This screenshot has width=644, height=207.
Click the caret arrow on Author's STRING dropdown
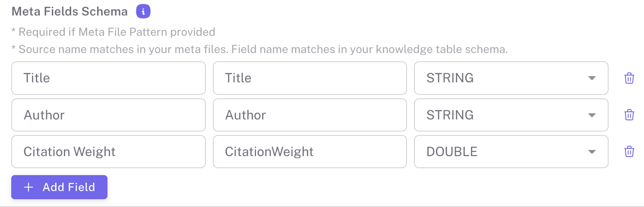point(592,115)
